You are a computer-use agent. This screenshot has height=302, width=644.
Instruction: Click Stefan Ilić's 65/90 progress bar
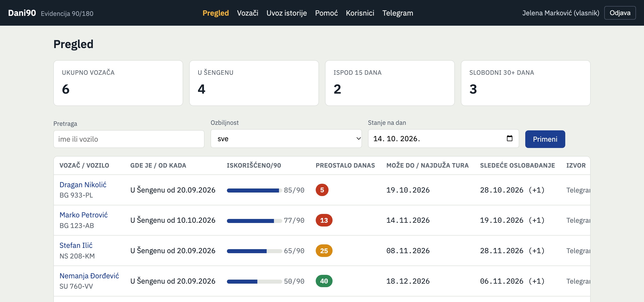254,251
